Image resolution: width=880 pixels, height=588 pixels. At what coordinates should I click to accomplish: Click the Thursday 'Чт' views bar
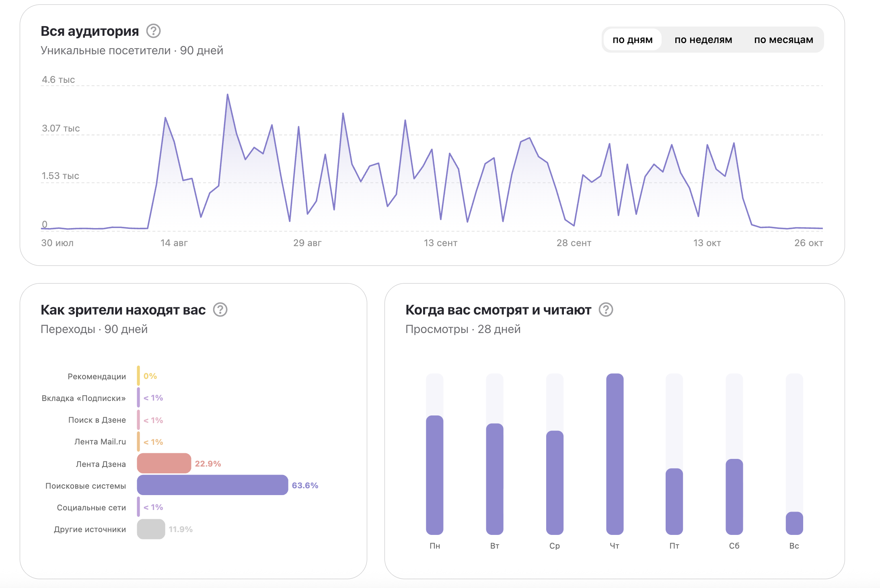[x=615, y=454]
